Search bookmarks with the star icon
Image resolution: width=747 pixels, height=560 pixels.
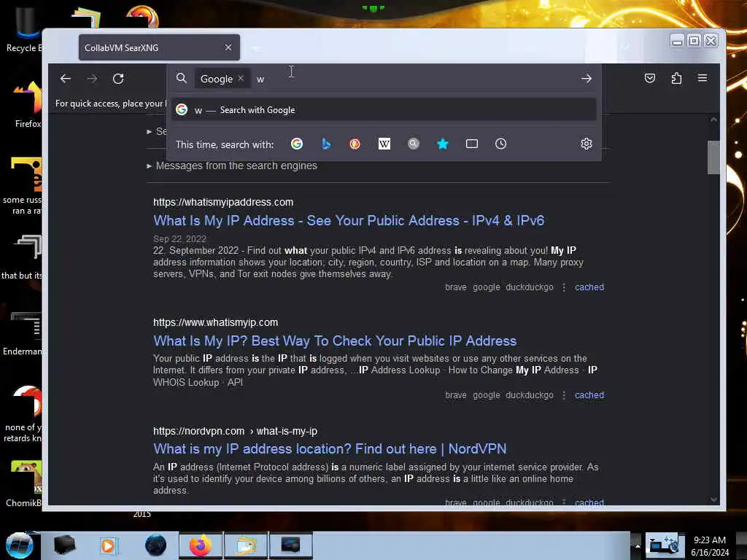[443, 144]
